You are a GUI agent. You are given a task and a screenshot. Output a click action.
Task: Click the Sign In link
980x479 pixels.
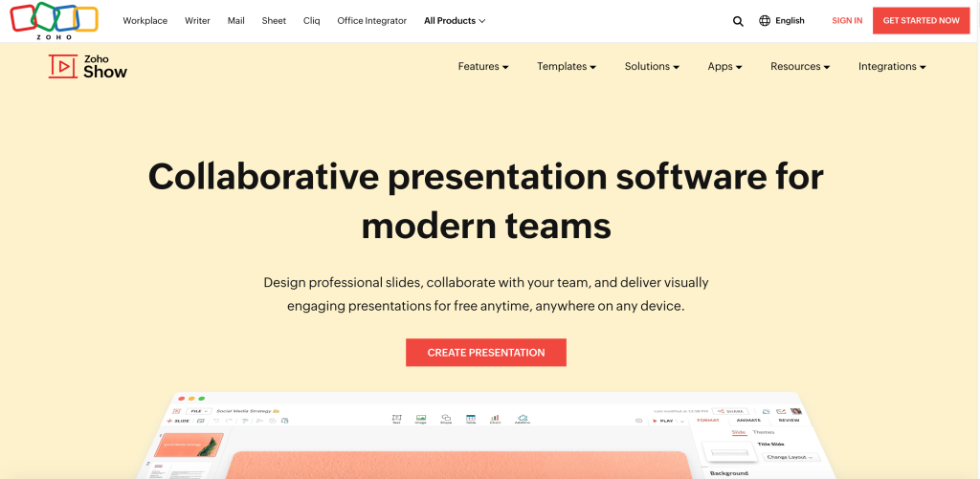click(x=847, y=21)
